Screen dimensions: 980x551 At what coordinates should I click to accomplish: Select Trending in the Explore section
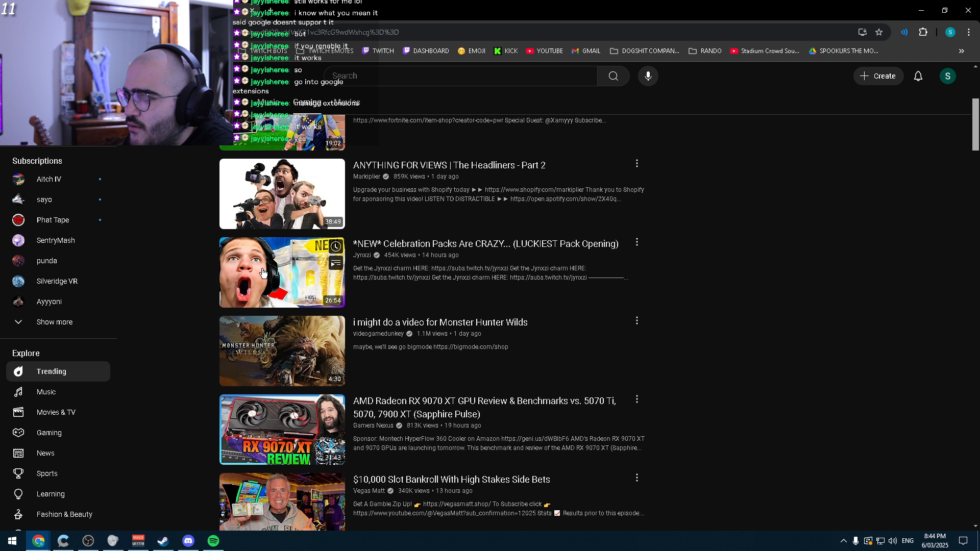click(x=51, y=371)
